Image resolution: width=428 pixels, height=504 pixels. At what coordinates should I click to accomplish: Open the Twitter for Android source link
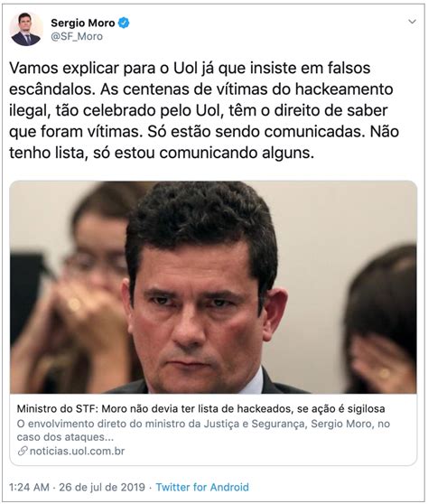pos(202,487)
